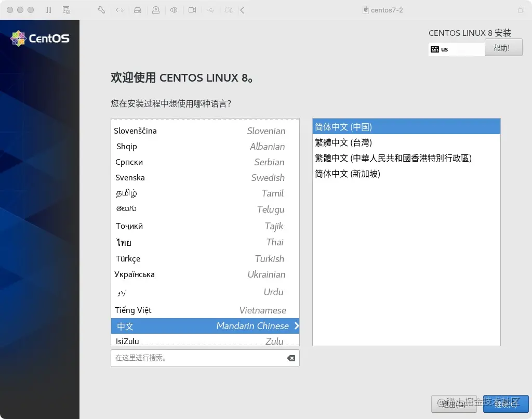
Task: Clear the search box with the backspace icon
Action: coord(291,358)
